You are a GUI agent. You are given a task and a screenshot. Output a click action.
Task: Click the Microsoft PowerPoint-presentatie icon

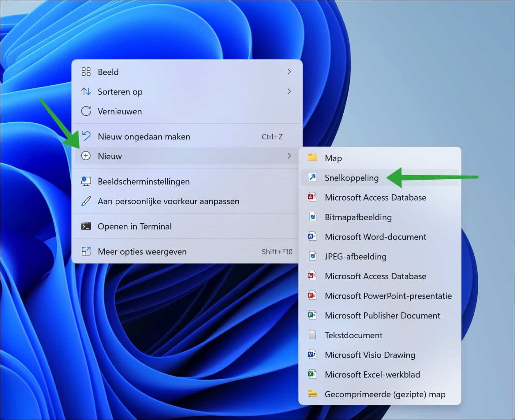(x=312, y=296)
